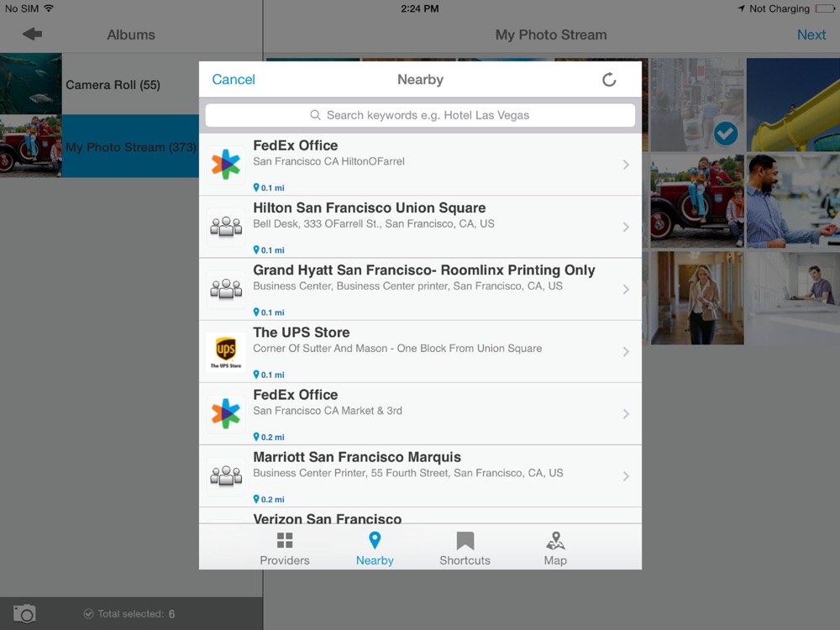This screenshot has width=840, height=630.
Task: Tap 'San Francisco CA Market & 3rd' address
Action: pos(328,411)
